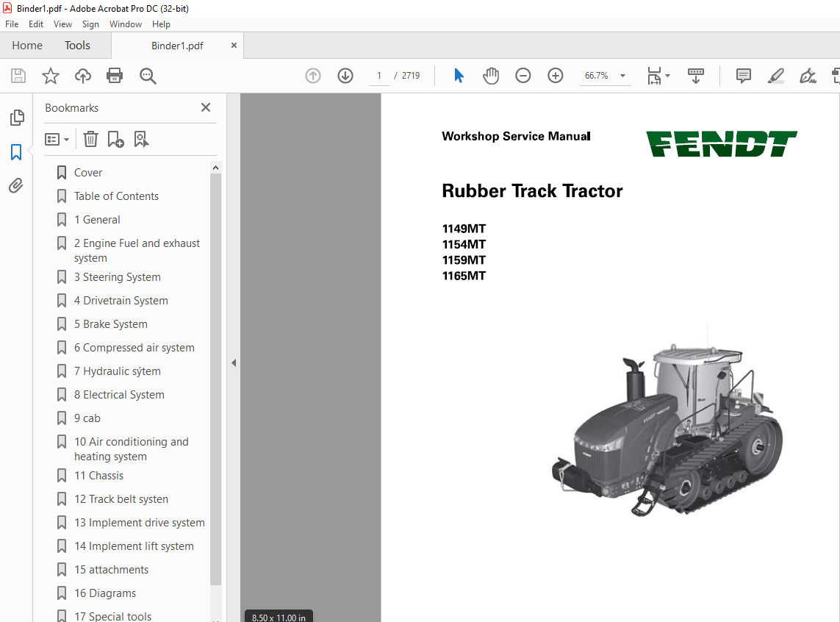Open the Attachments panel
Image resolution: width=840 pixels, height=622 pixels.
pos(16,186)
